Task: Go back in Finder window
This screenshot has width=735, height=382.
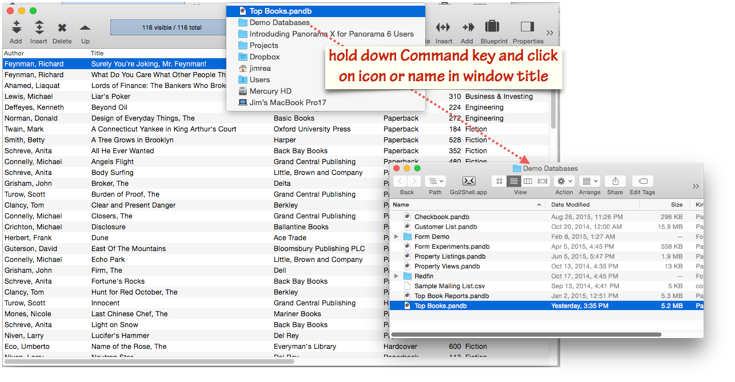Action: pos(400,181)
